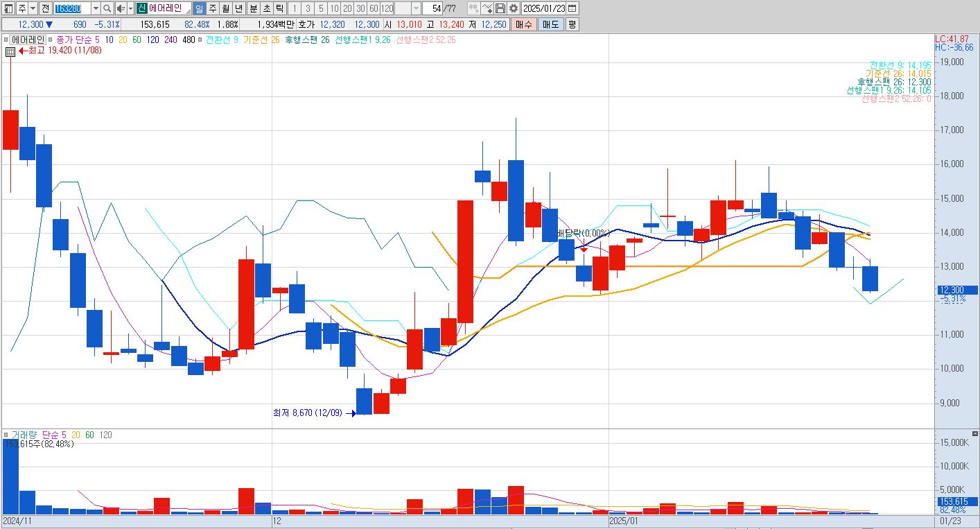Select the 120 interval preset button
This screenshot has width=980, height=529.
[387, 8]
